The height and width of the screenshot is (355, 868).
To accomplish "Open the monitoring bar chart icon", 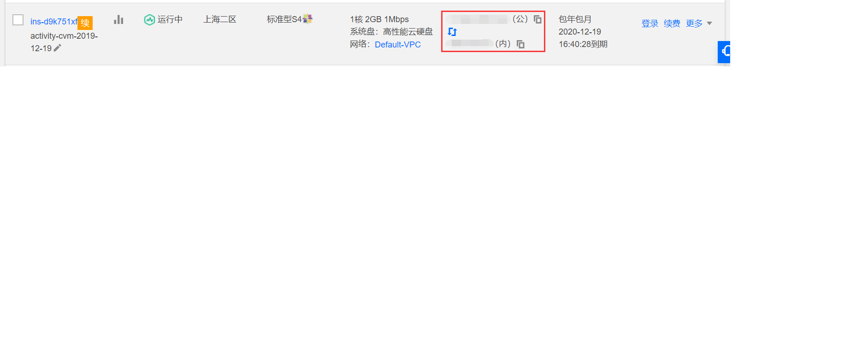I will (118, 19).
